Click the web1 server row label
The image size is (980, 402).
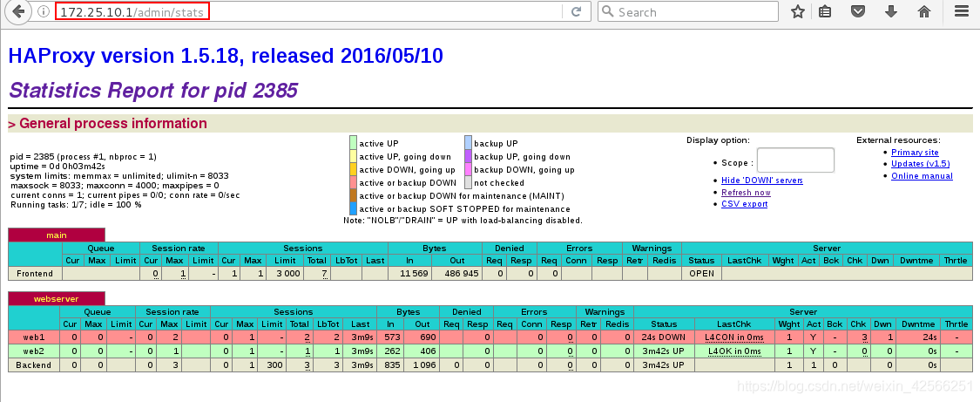click(x=34, y=337)
